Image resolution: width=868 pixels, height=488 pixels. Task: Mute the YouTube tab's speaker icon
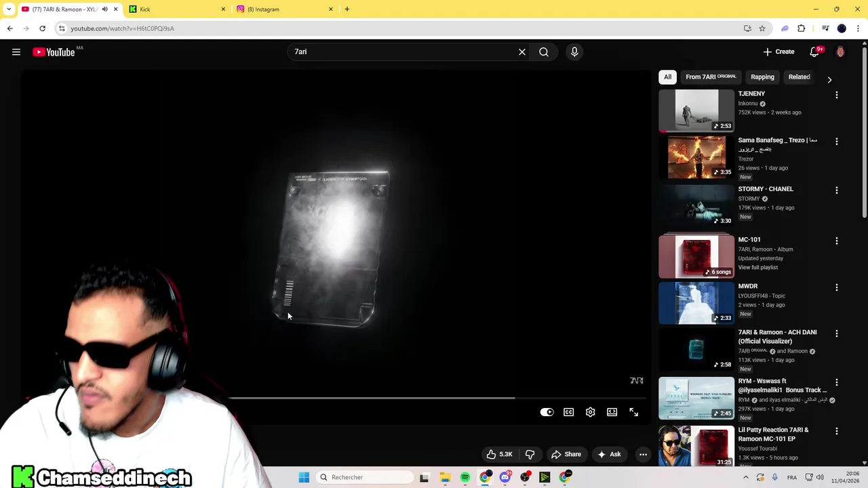[x=104, y=9]
